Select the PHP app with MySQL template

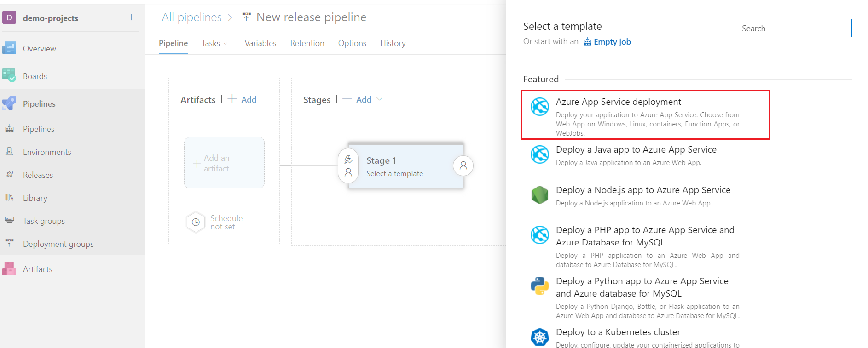(x=645, y=236)
